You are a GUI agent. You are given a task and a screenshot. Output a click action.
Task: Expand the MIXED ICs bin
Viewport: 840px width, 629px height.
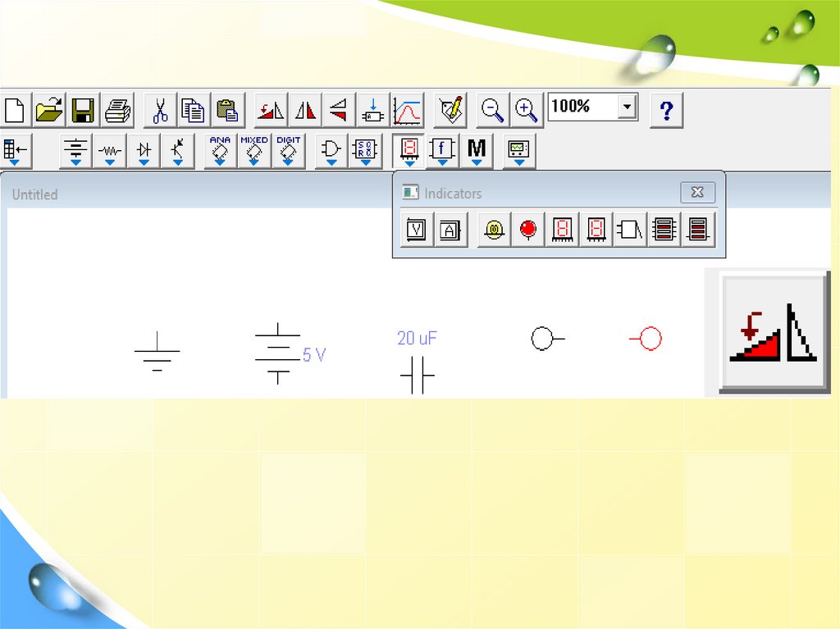254,151
